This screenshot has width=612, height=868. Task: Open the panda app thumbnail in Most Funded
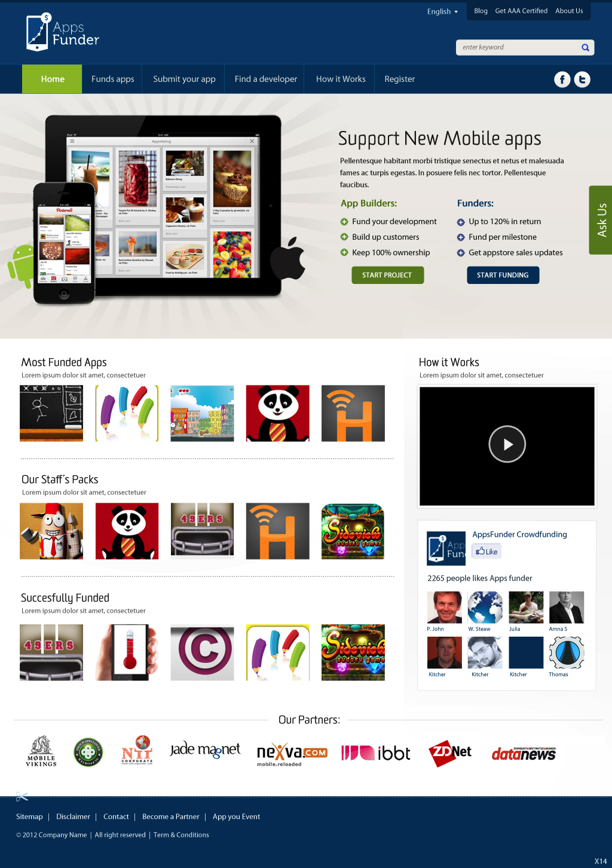pos(278,413)
